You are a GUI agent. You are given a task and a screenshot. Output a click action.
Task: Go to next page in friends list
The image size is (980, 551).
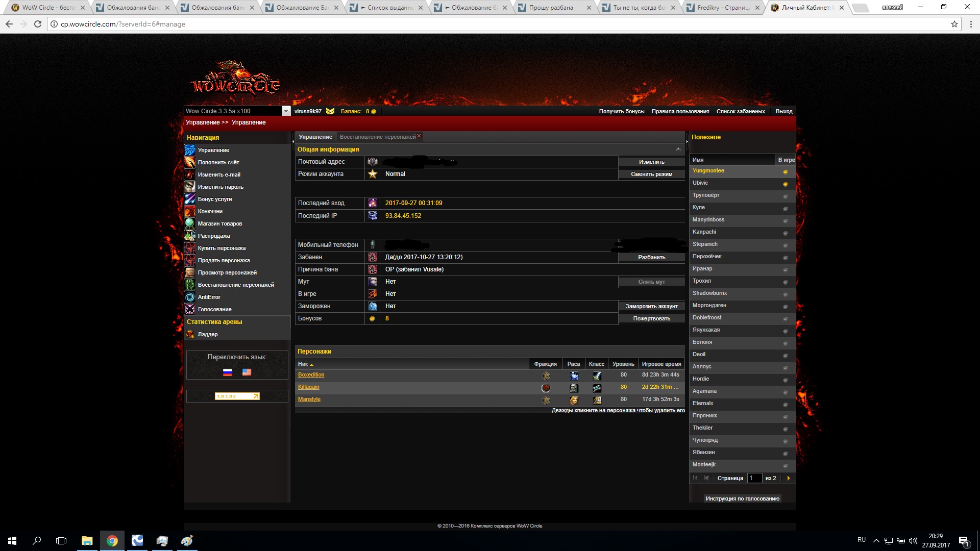[x=789, y=478]
